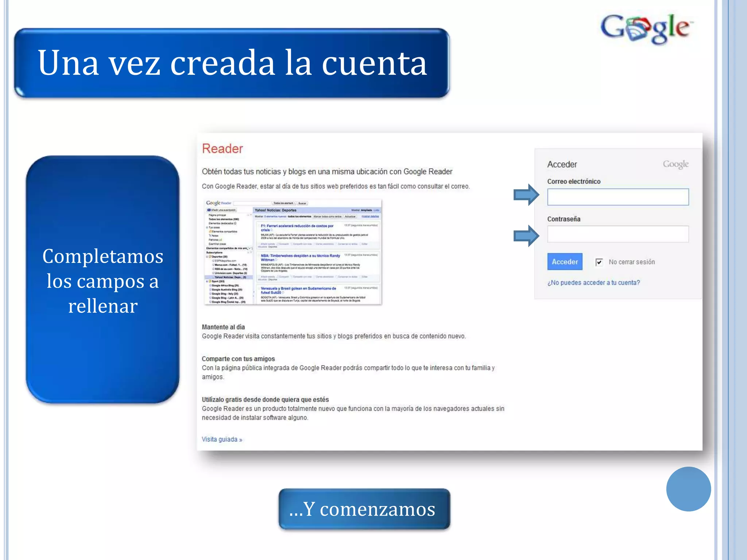Viewport: 747px width, 560px height.
Task: Follow the 'Visita guiada »' link
Action: pyautogui.click(x=222, y=439)
